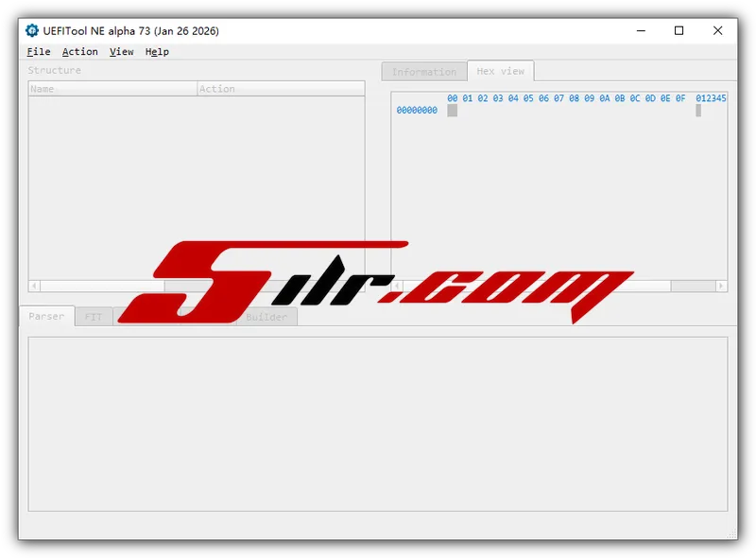Click inside the empty Parser messages area
The width and height of the screenshot is (756, 558).
(x=378, y=426)
